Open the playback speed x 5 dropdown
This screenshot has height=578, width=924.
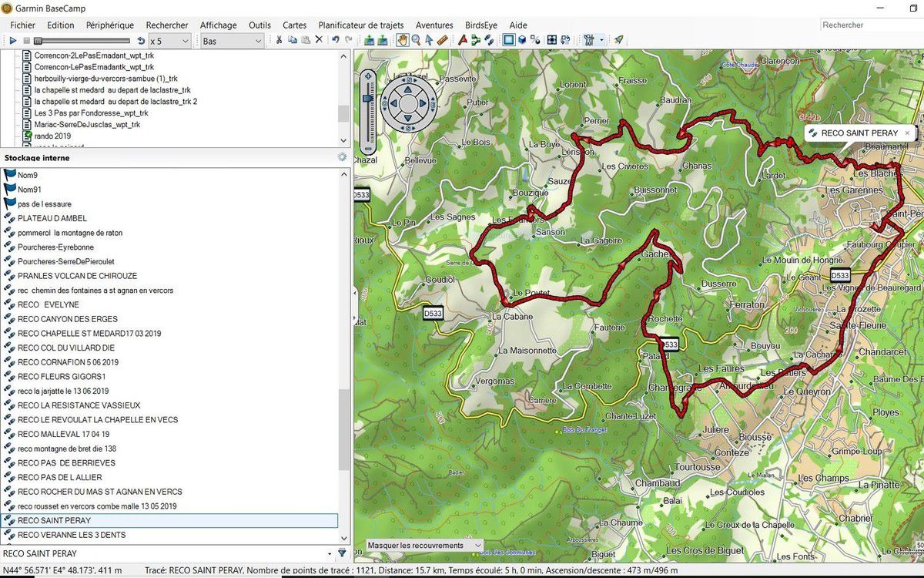[169, 41]
